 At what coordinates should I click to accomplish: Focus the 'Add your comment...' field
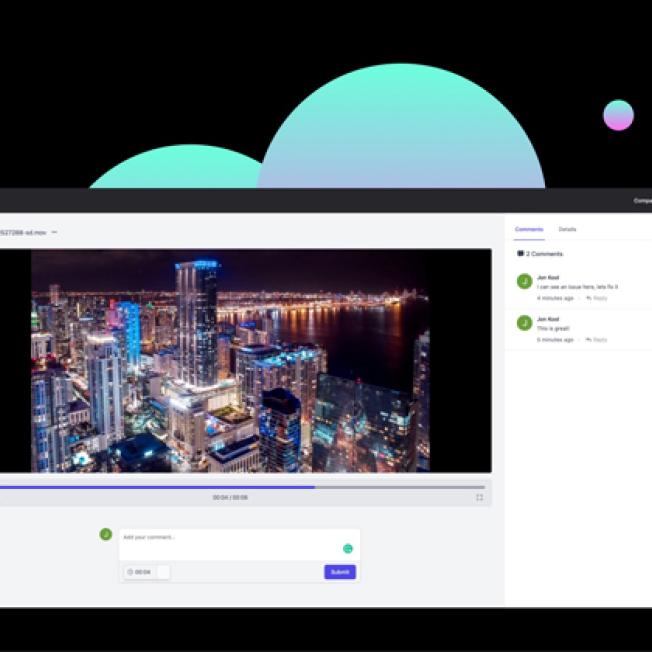(240, 545)
